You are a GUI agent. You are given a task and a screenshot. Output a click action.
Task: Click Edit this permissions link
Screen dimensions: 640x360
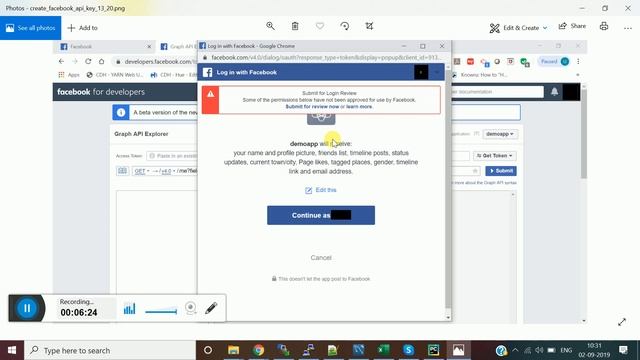coord(321,190)
